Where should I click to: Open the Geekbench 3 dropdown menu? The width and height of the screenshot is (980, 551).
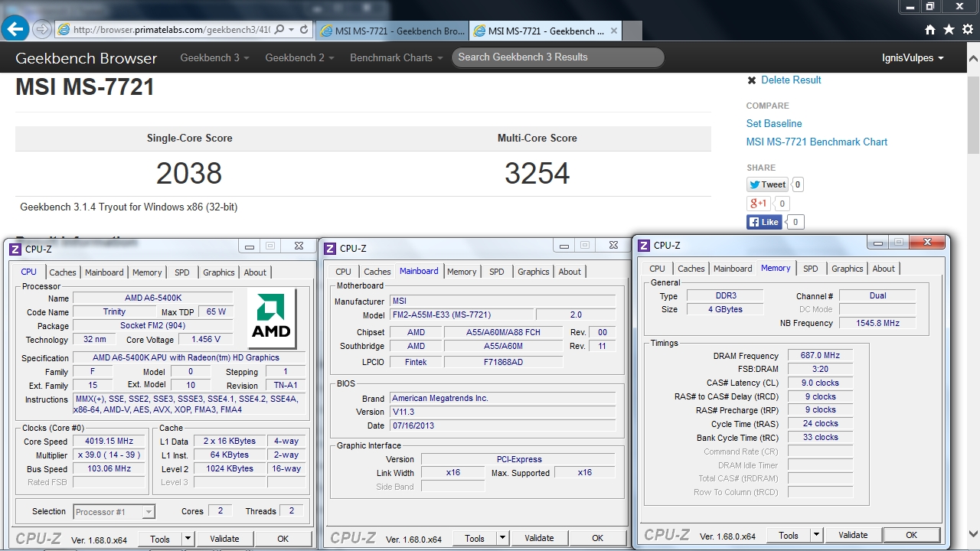214,58
